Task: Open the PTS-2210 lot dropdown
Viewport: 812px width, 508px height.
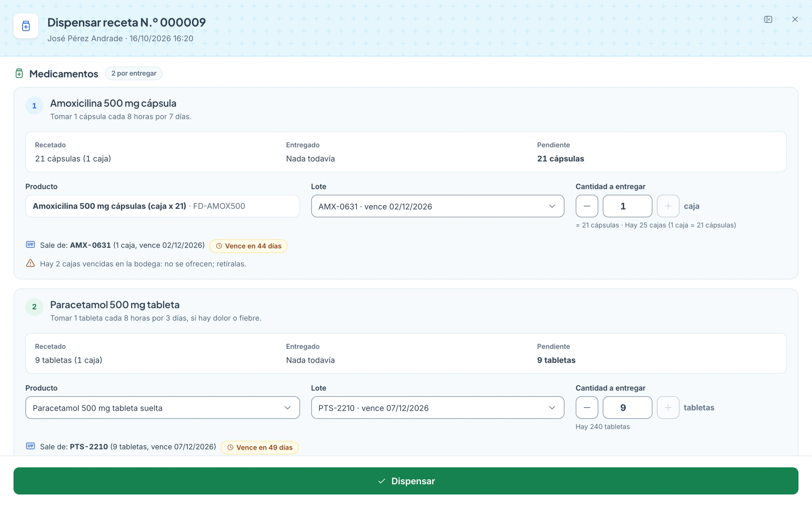Action: click(437, 408)
